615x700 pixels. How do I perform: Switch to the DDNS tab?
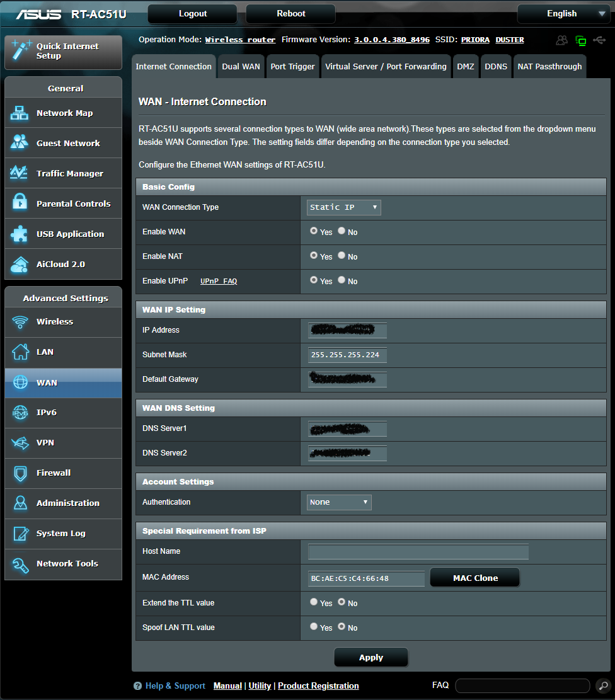coord(496,67)
